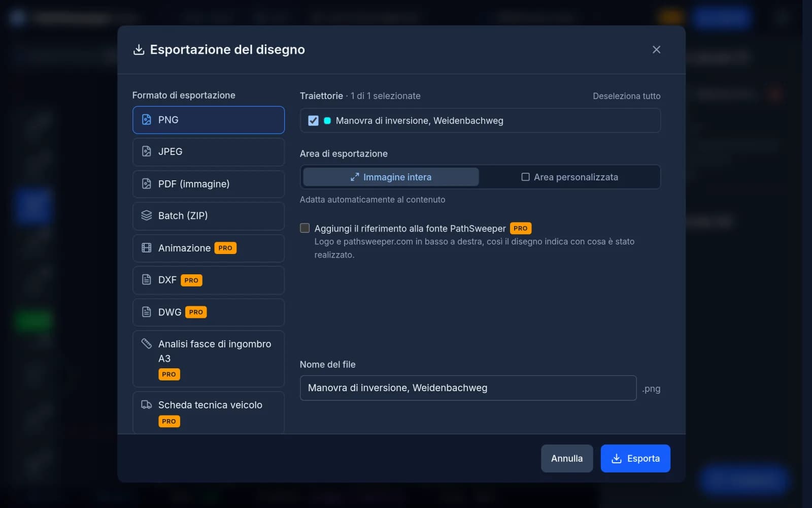Click the film strip icon beside Animazione
This screenshot has height=508, width=812.
tap(147, 248)
